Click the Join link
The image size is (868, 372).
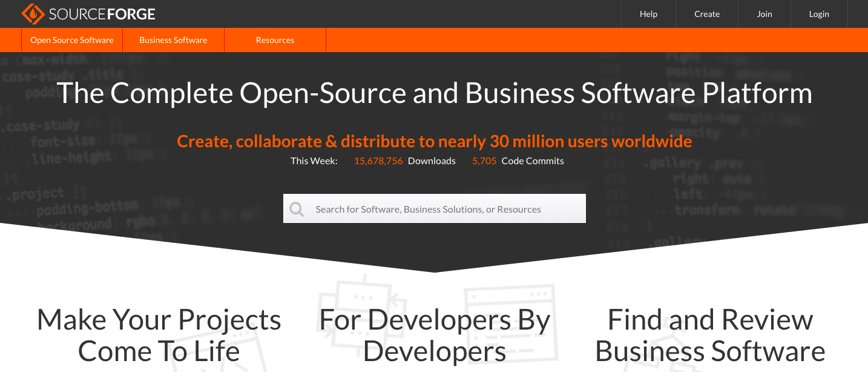pos(764,14)
